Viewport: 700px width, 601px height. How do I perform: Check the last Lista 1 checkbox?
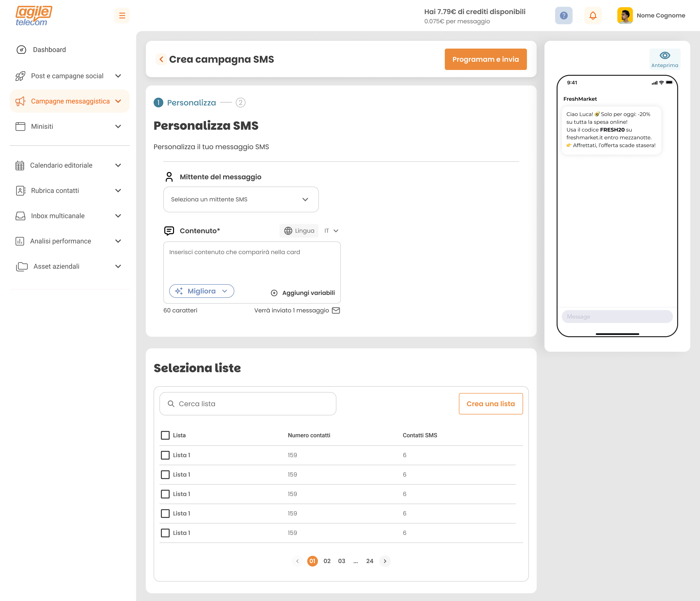(165, 533)
